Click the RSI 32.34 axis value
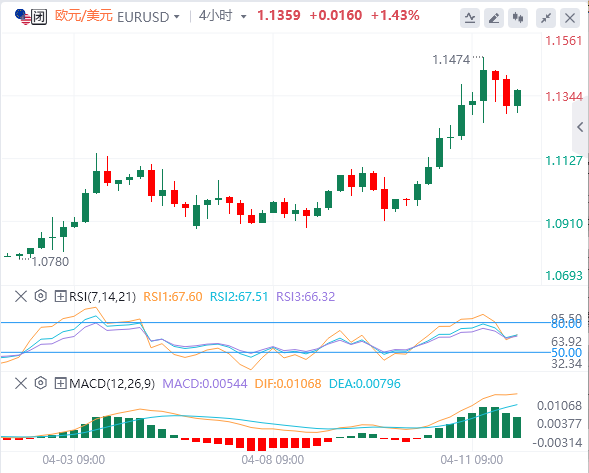The width and height of the screenshot is (589, 473). tap(566, 364)
